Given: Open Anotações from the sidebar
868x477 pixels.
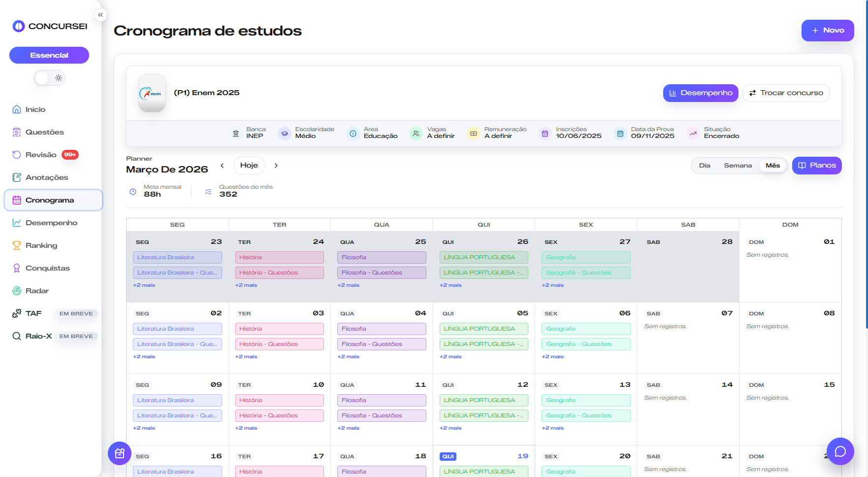Looking at the screenshot, I should (x=46, y=177).
